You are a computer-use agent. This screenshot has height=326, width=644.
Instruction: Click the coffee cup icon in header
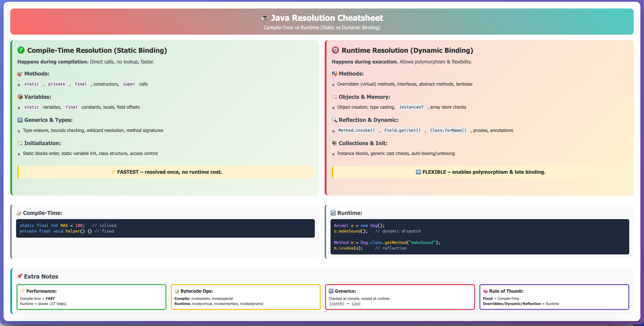pyautogui.click(x=265, y=18)
